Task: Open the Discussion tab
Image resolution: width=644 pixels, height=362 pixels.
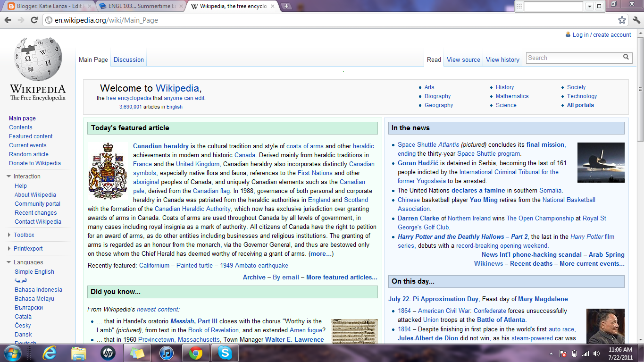Action: click(x=129, y=59)
